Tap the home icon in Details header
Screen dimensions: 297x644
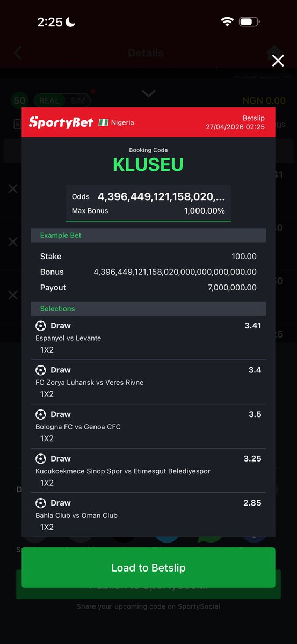274,52
